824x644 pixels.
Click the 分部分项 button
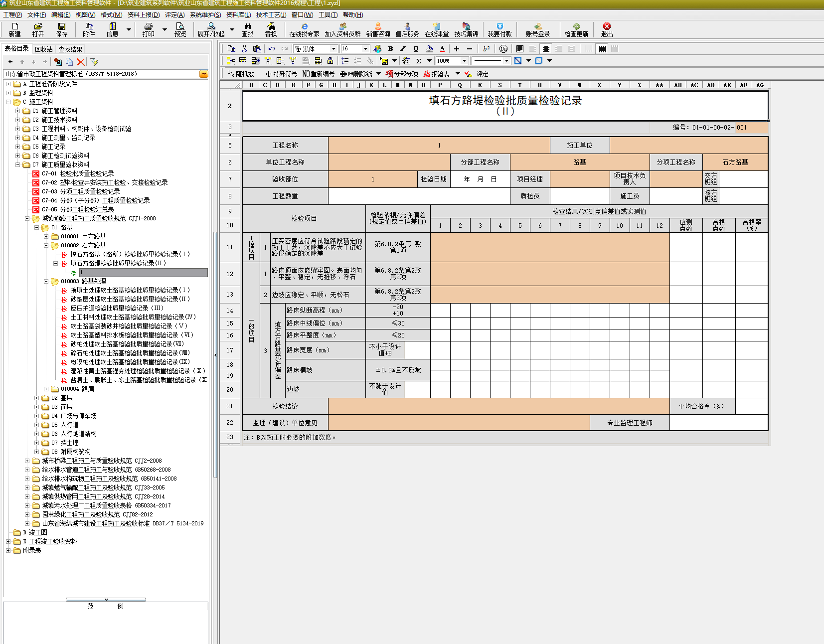pos(402,74)
